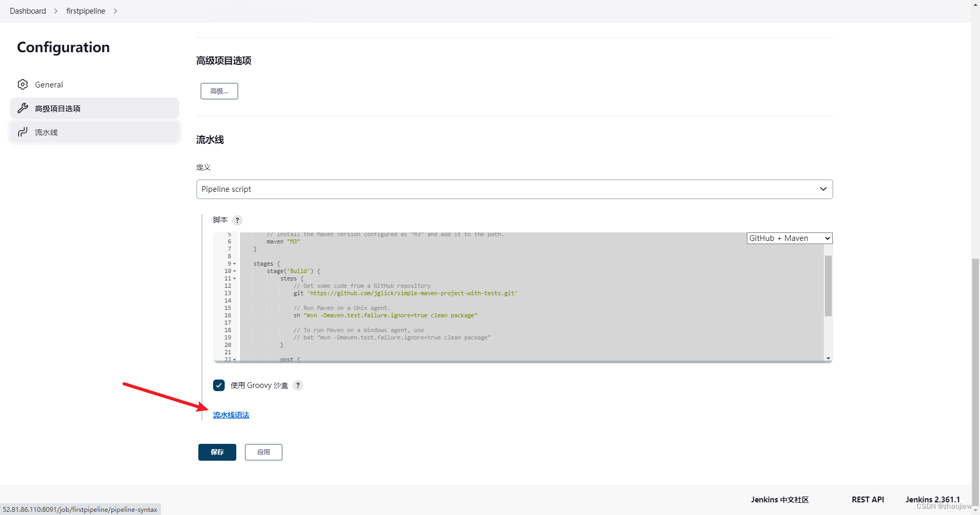This screenshot has width=980, height=515.
Task: Select the General sidebar item
Action: pos(49,84)
